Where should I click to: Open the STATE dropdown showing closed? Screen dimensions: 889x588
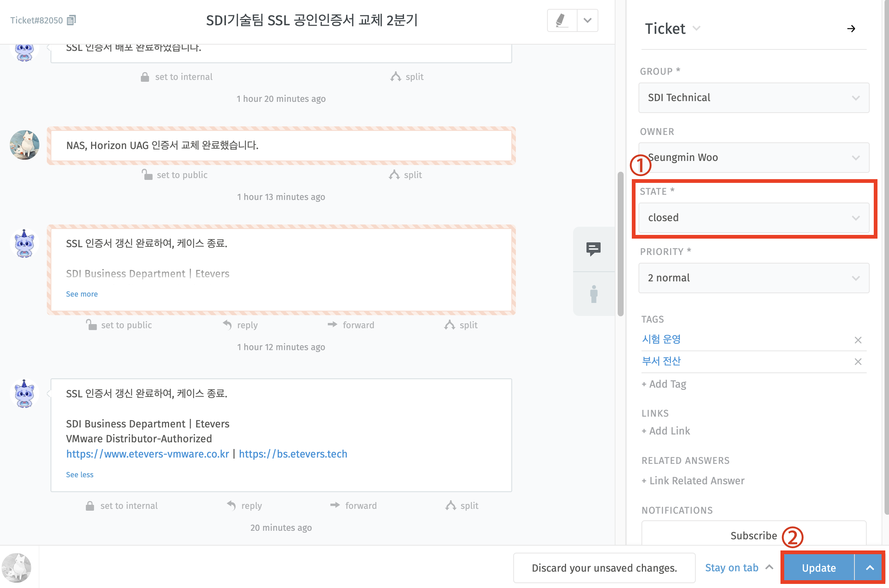[754, 218]
